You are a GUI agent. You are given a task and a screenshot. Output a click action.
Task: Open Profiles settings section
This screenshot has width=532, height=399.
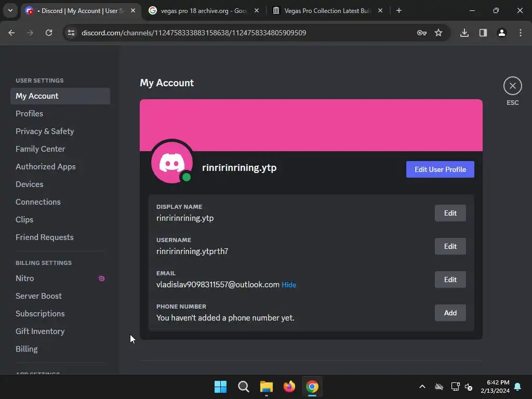point(60,114)
